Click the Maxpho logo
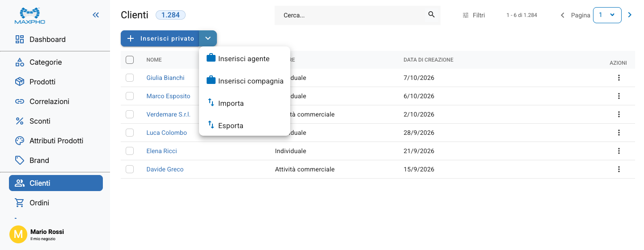The height and width of the screenshot is (250, 644). [30, 15]
